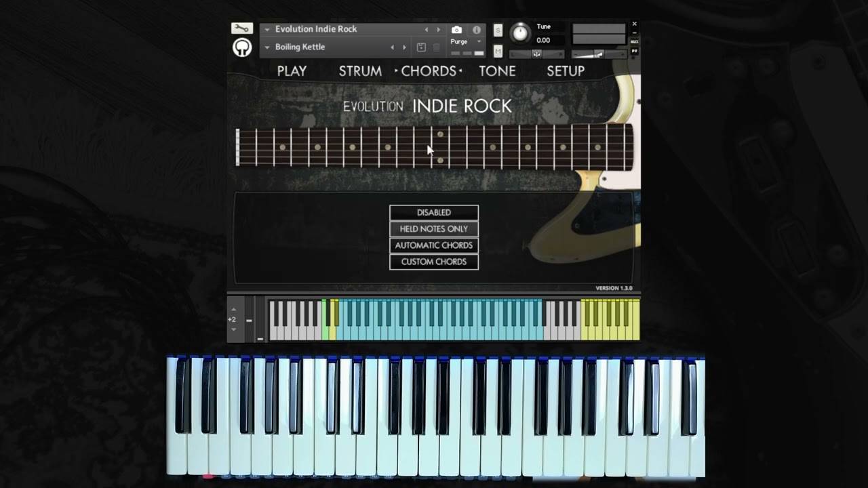
Task: Open the Purge dropdown menu
Action: click(466, 42)
